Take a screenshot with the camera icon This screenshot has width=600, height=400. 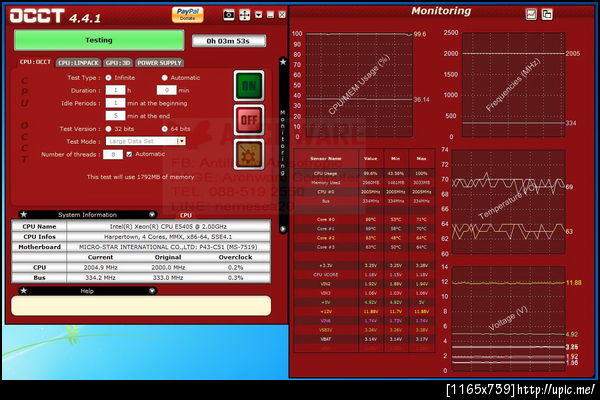tap(229, 15)
